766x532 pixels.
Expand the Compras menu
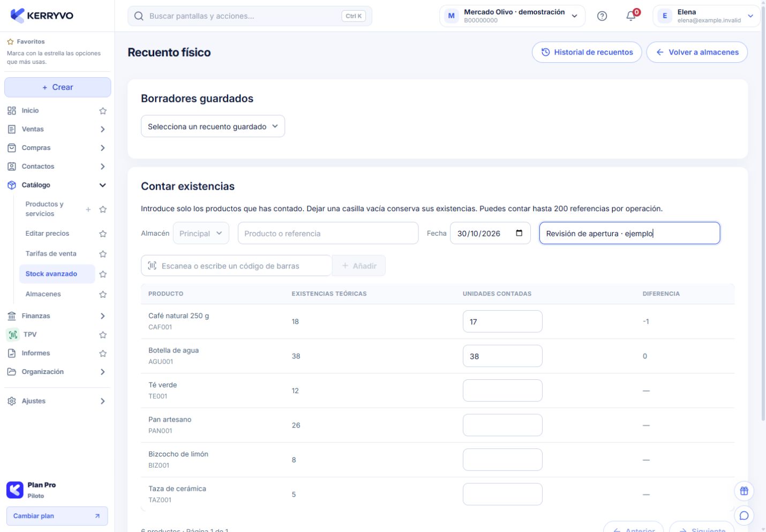pos(102,148)
